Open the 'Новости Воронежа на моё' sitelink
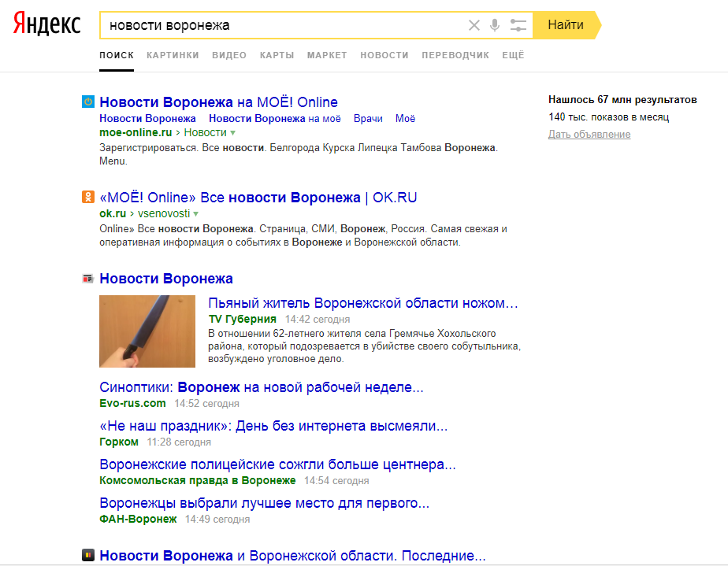This screenshot has width=728, height=566. tap(275, 119)
